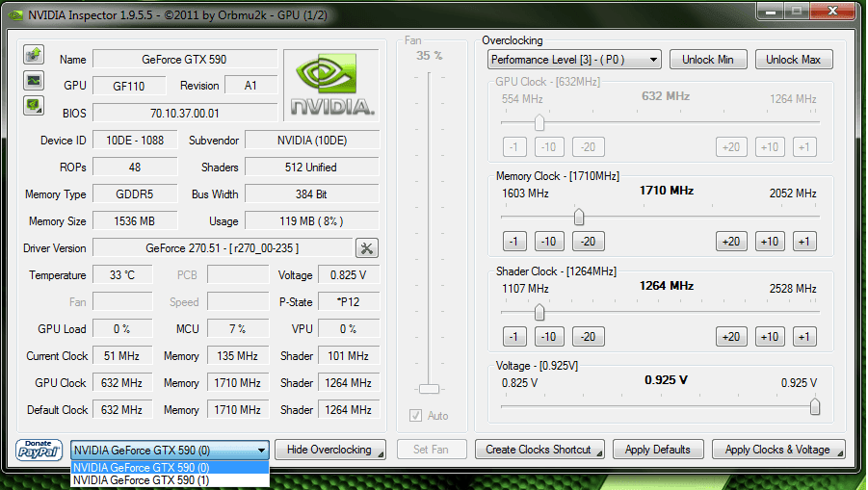The width and height of the screenshot is (868, 490).
Task: Click the Set Fan button
Action: click(432, 450)
